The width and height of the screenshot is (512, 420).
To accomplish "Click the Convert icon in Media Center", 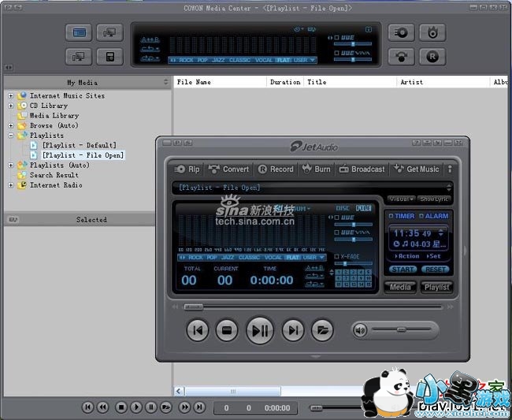I will pyautogui.click(x=401, y=57).
